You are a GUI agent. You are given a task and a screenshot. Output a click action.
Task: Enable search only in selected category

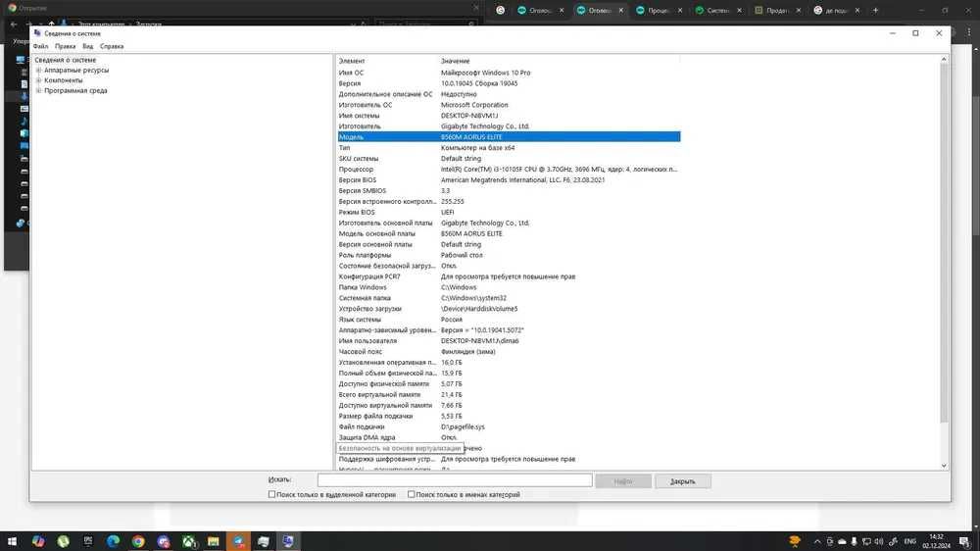[x=271, y=494]
